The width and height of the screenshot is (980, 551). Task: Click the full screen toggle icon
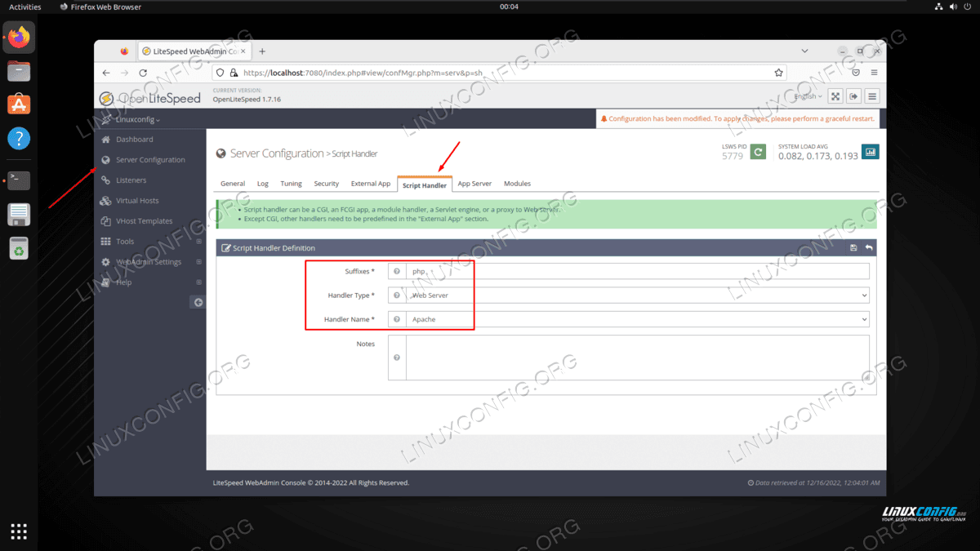pos(835,96)
